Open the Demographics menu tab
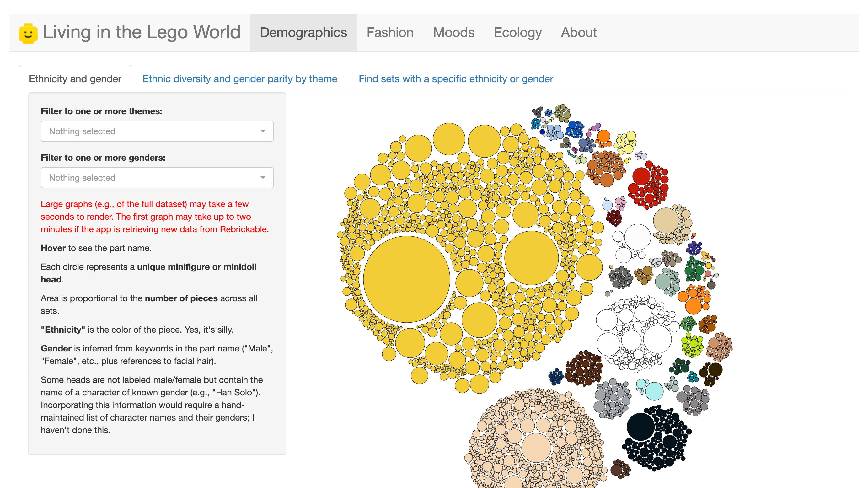Screen dimensions: 868x488 click(x=303, y=33)
